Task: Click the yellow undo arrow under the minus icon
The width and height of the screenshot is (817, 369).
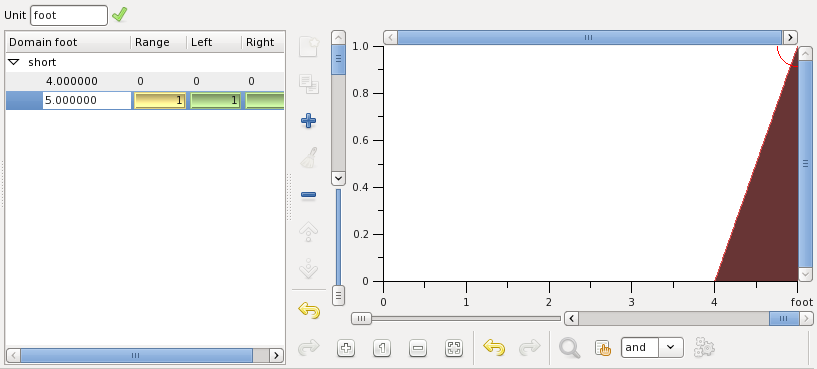Action: tap(309, 311)
